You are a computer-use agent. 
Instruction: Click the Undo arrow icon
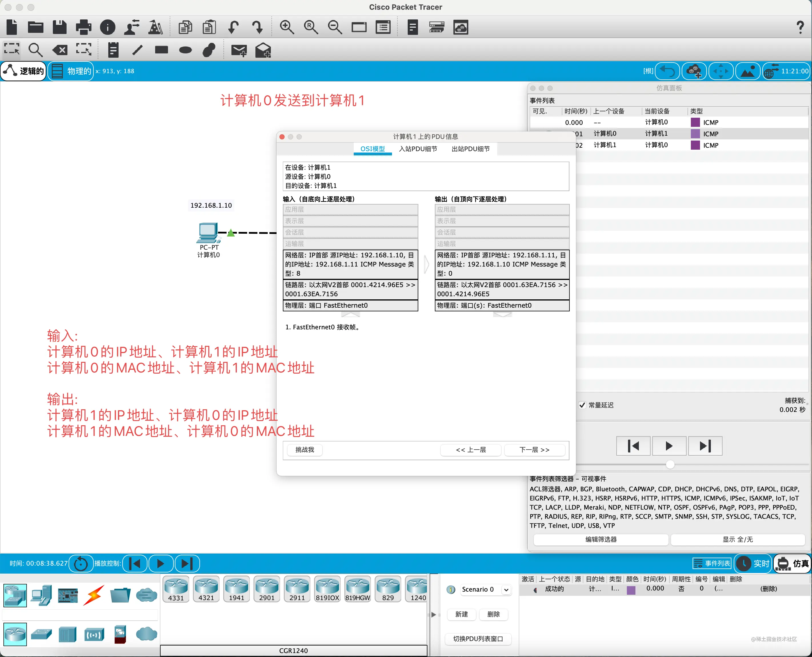233,27
